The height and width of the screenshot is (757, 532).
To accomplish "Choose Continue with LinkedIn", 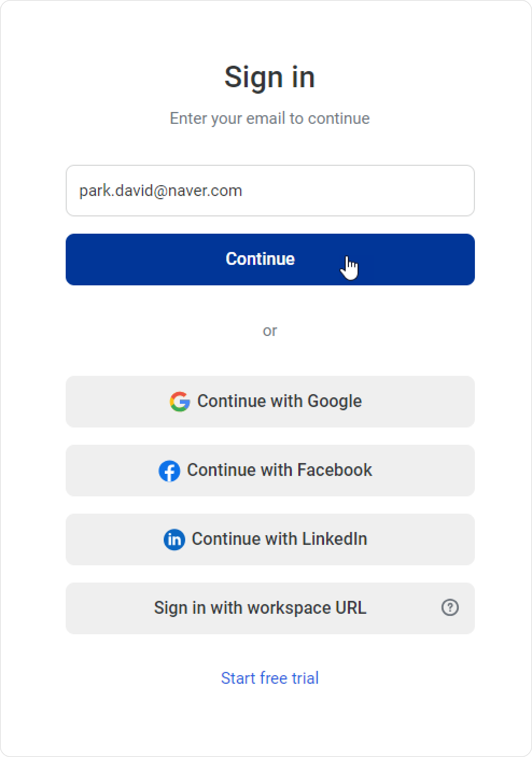I will coord(269,539).
